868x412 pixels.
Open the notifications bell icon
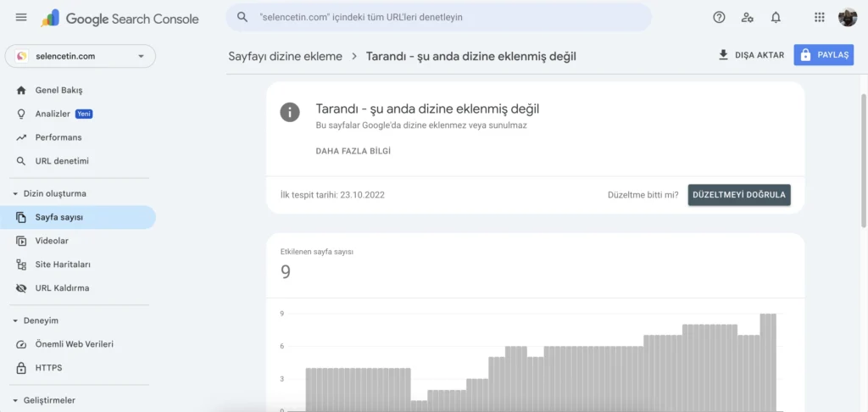[x=776, y=17]
